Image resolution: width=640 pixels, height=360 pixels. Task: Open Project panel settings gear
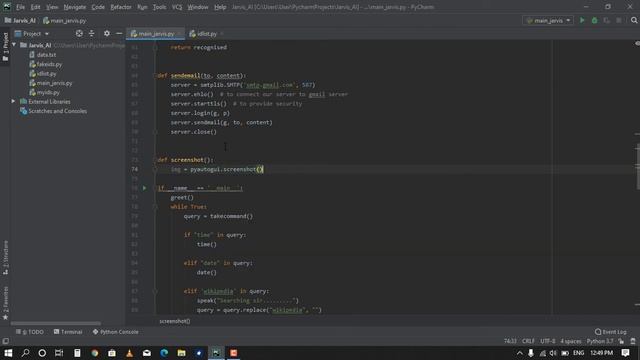click(107, 33)
